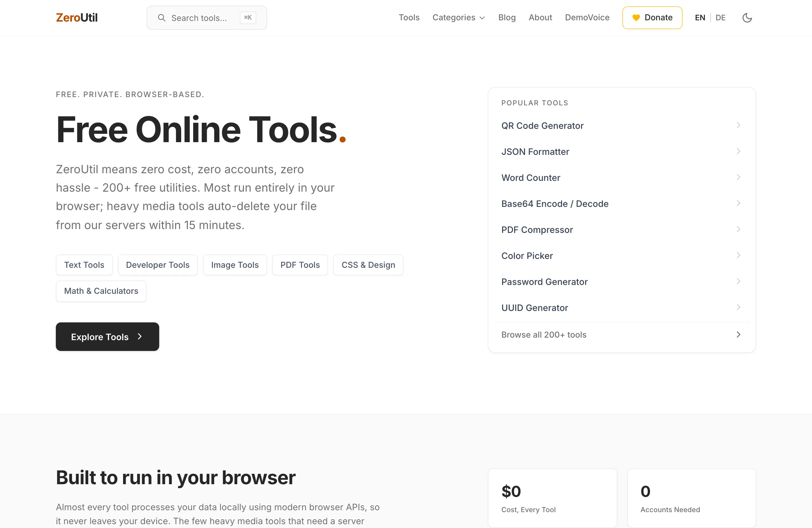Switch language to EN
Viewport: 812px width, 528px height.
(700, 18)
